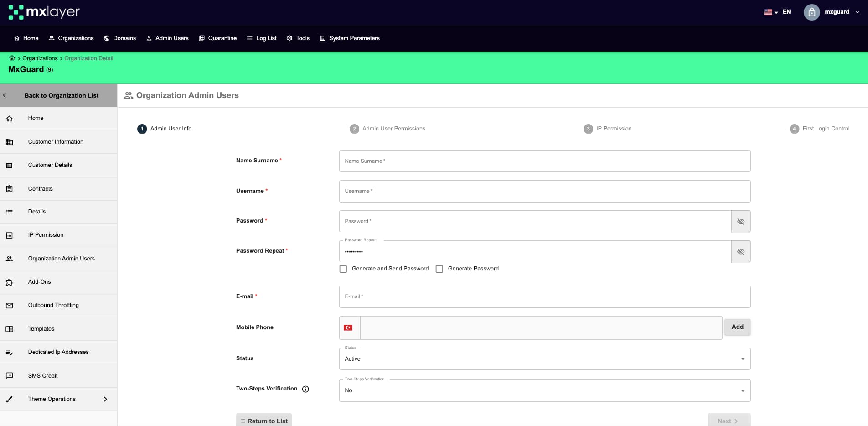
Task: Focus the Password Repeat field
Action: coord(535,251)
